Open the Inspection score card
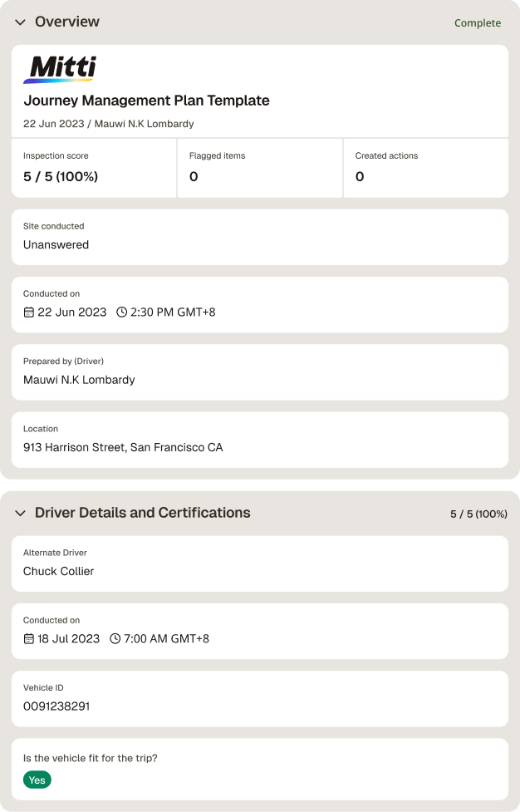520x812 pixels. [94, 168]
